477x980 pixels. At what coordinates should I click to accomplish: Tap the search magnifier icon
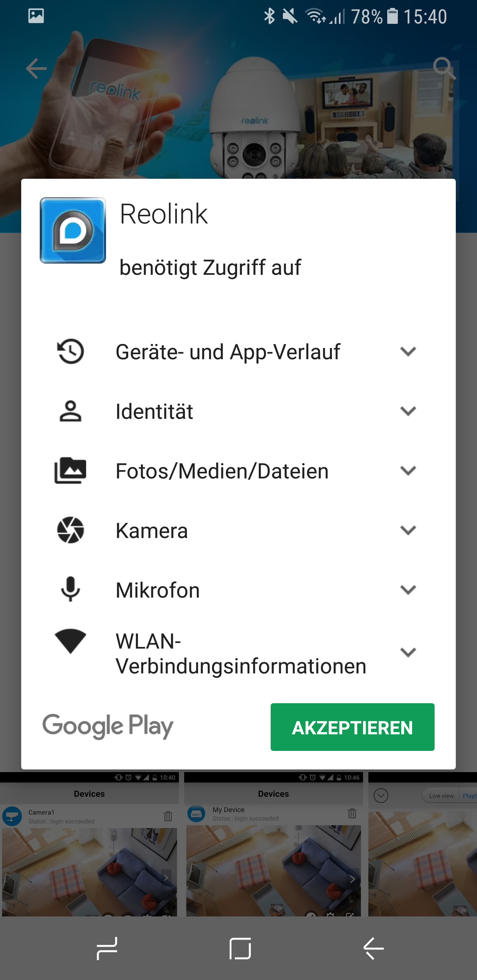[444, 69]
